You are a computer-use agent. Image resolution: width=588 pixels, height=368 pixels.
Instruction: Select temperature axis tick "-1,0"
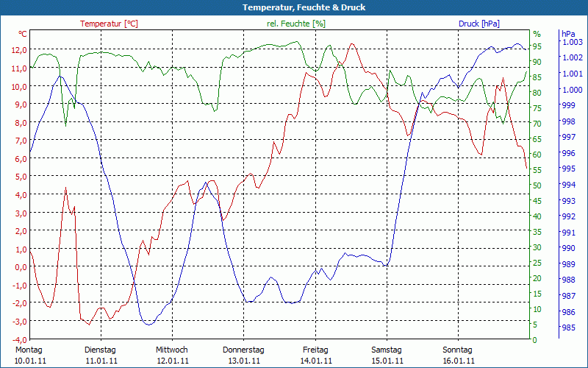point(19,286)
